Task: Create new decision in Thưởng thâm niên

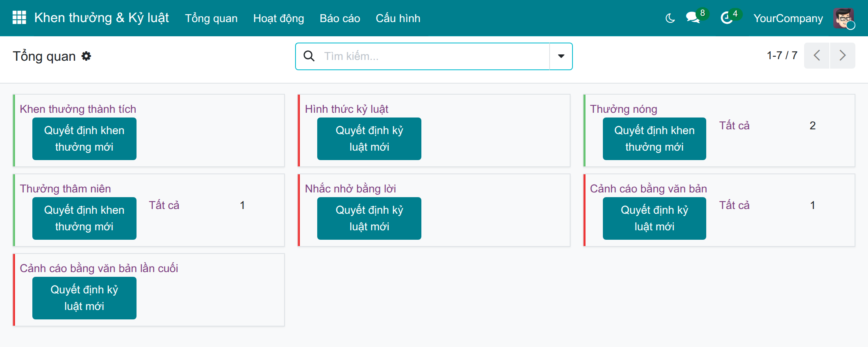Action: (x=84, y=218)
